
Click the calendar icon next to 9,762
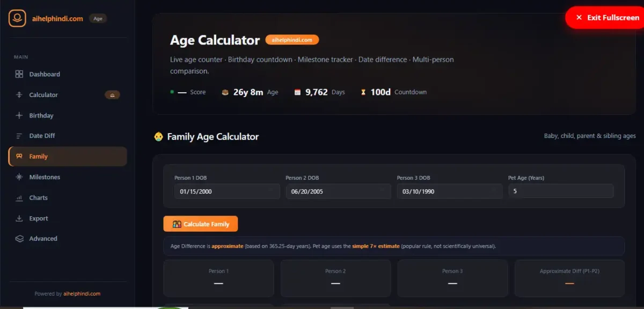point(297,92)
